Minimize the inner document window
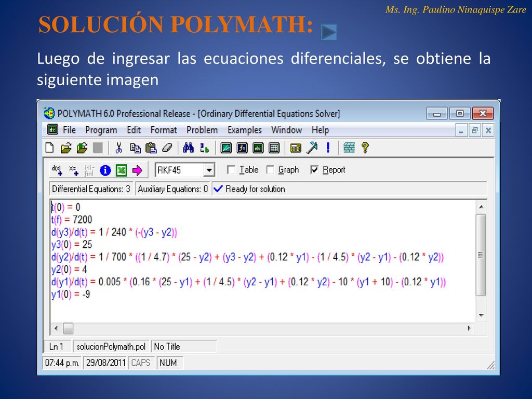The width and height of the screenshot is (532, 399). 461,130
